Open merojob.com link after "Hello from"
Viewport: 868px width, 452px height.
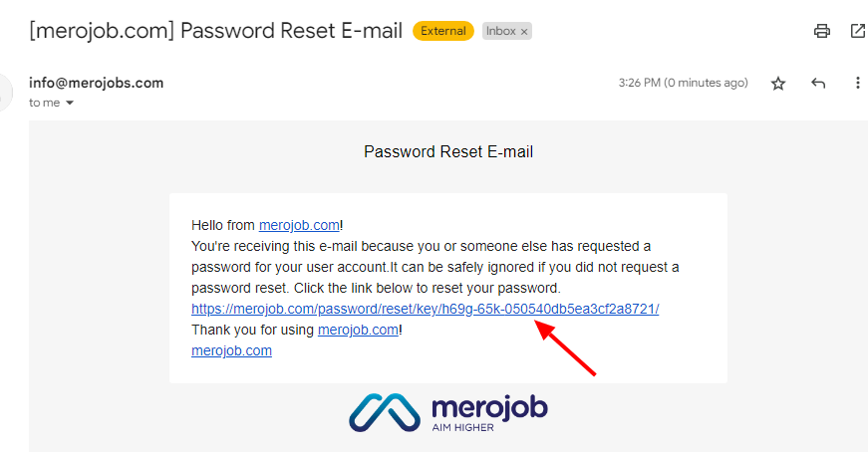point(299,226)
